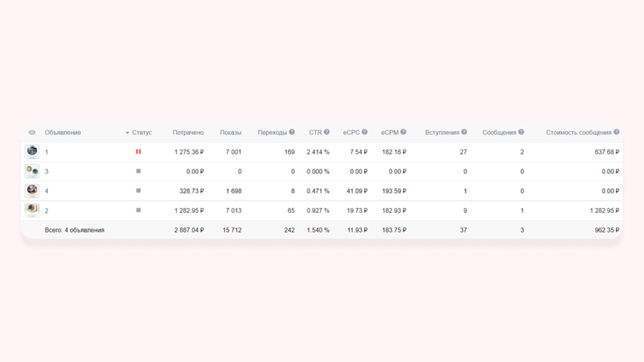Click the sort arrow next to Статус

tap(127, 133)
